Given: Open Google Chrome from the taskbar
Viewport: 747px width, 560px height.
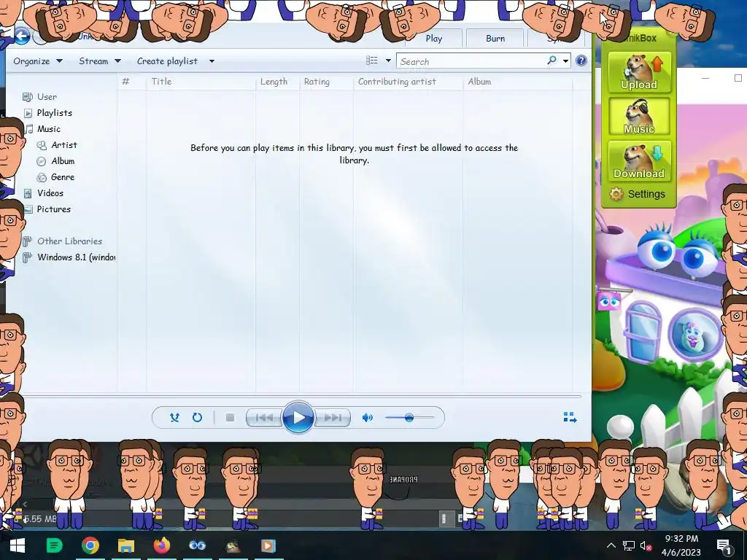Looking at the screenshot, I should [90, 545].
